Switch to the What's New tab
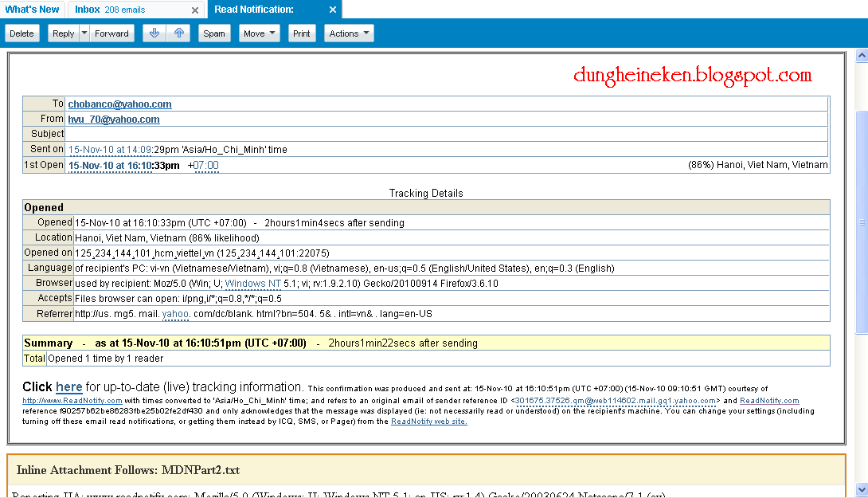868x498 pixels. (x=32, y=10)
